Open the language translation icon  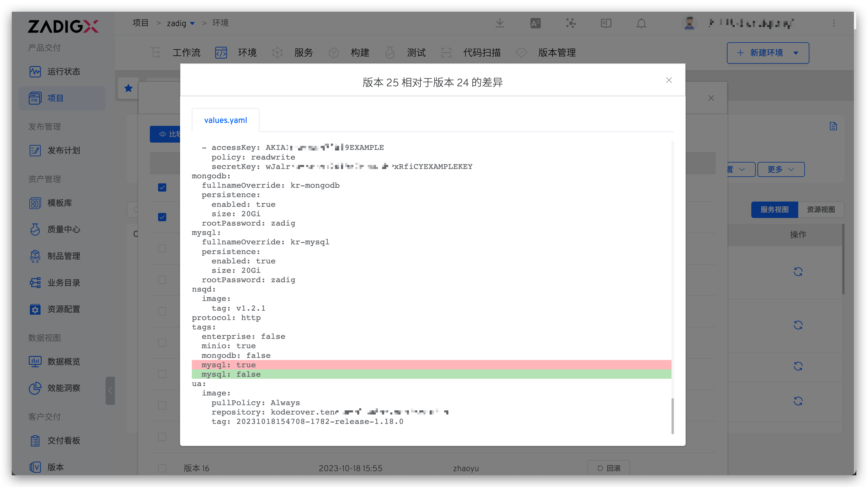(x=535, y=23)
